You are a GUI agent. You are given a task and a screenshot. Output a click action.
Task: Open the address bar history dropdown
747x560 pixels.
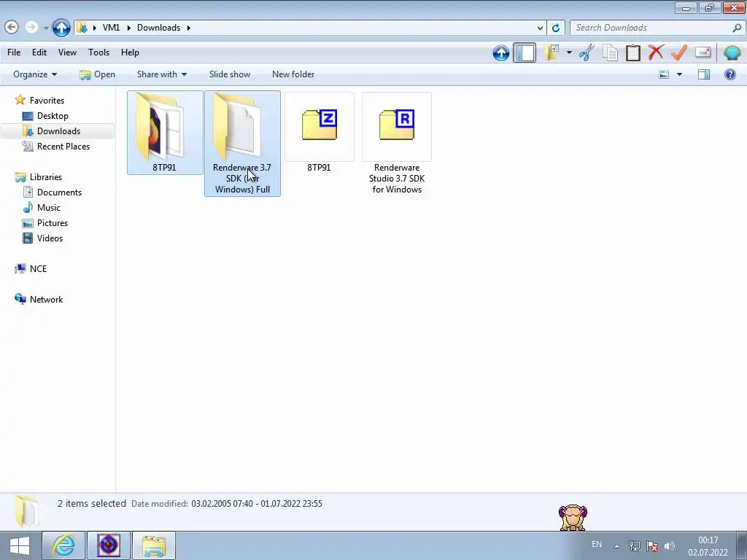click(540, 28)
